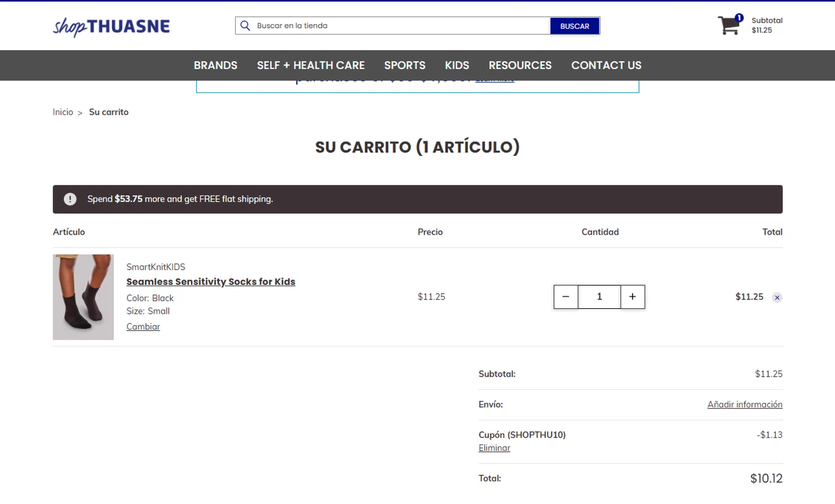Click the shopTHUASNE logo
Screen dimensions: 835x504
coord(111,26)
